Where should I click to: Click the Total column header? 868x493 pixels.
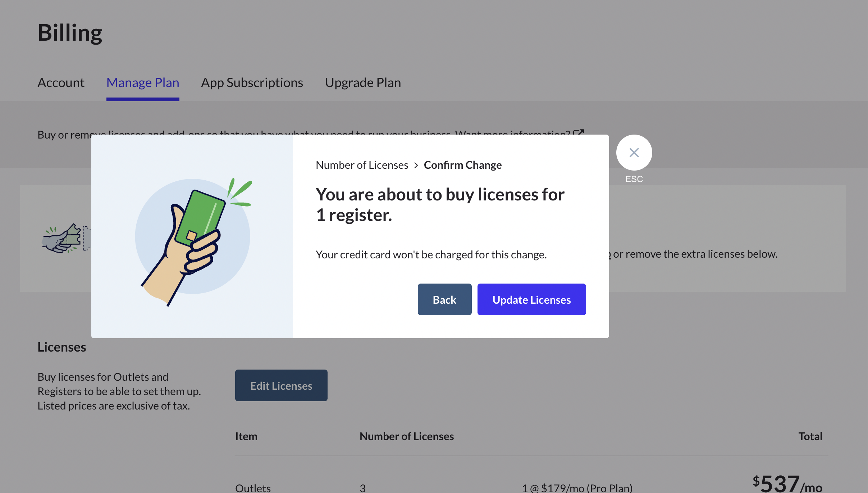coord(810,436)
